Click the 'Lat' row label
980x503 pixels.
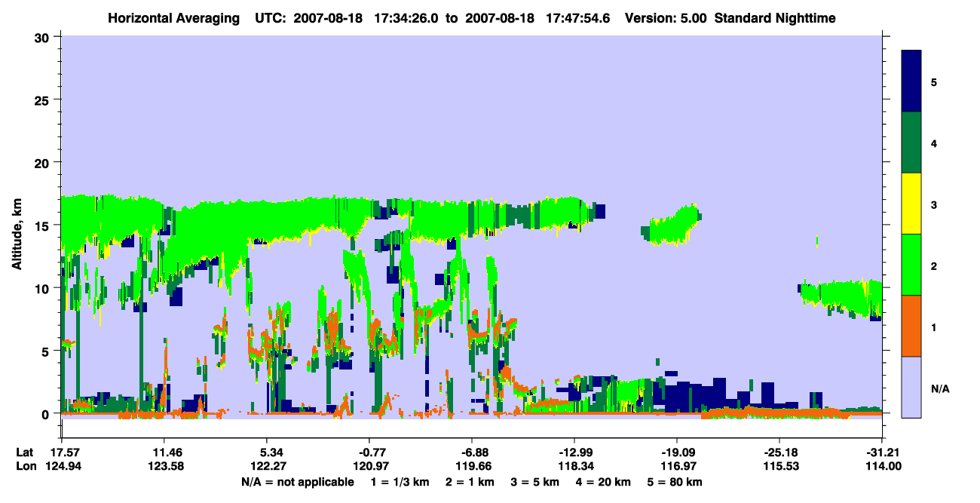(x=23, y=452)
